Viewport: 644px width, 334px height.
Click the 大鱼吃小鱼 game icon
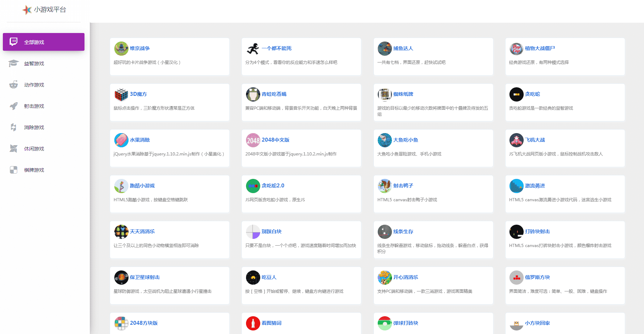click(x=385, y=140)
